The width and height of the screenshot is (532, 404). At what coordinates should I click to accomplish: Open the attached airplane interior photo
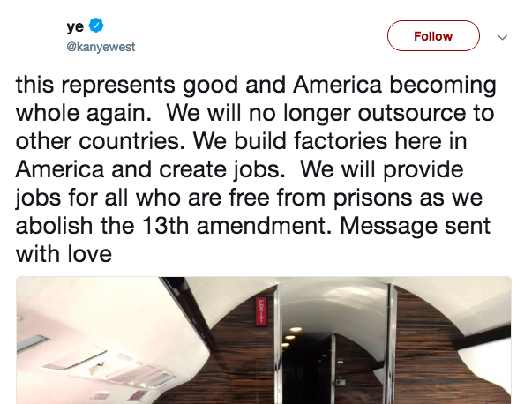coord(264,340)
